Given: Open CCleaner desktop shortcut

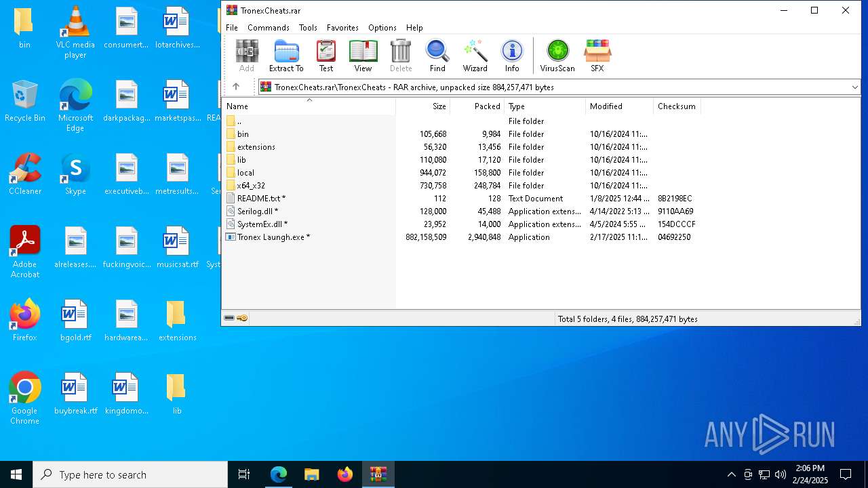Looking at the screenshot, I should (24, 174).
